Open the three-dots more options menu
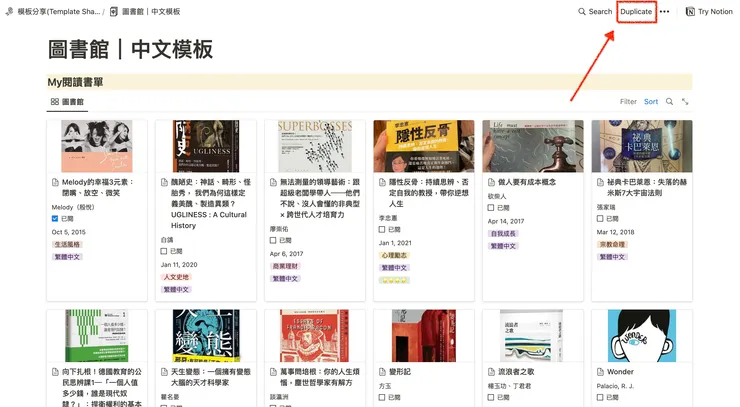 (x=664, y=12)
